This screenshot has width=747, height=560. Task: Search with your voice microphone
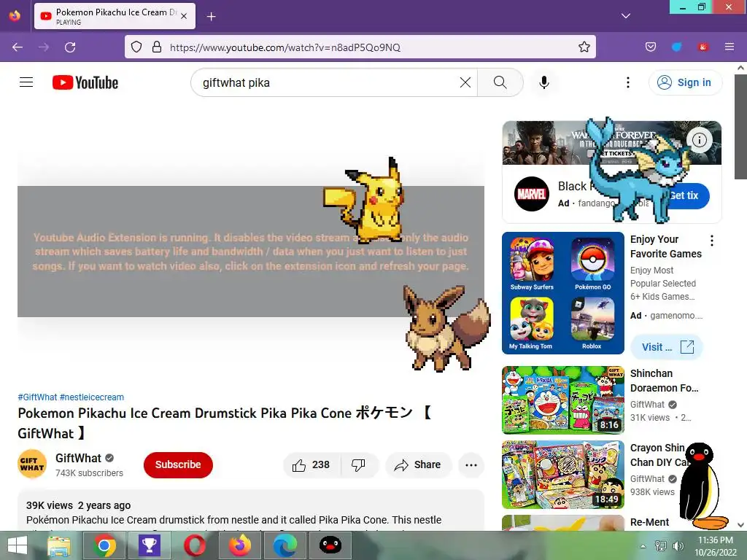pos(544,82)
